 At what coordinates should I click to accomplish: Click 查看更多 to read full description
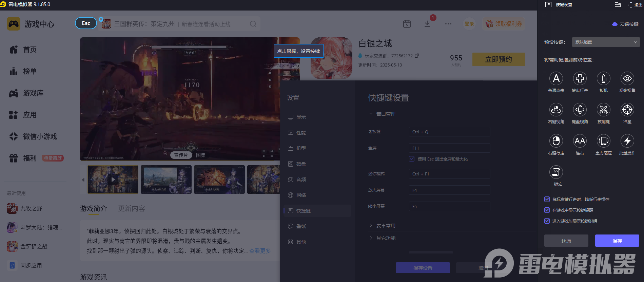(x=260, y=251)
